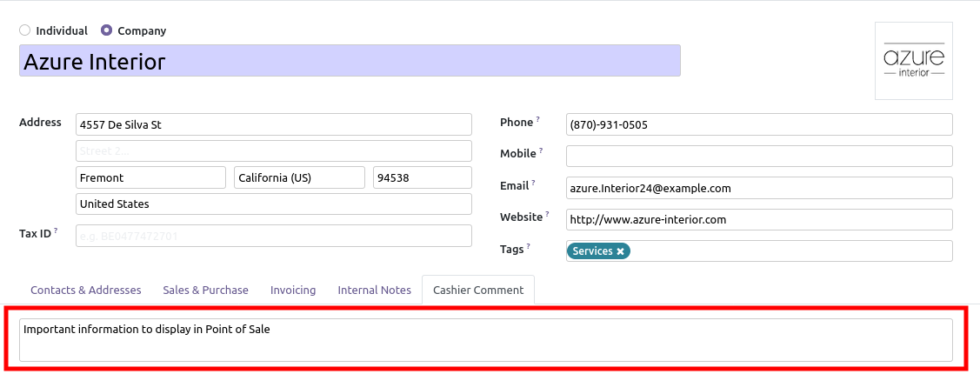The height and width of the screenshot is (374, 980).
Task: Open the Contacts & Addresses tab
Action: [x=85, y=291]
